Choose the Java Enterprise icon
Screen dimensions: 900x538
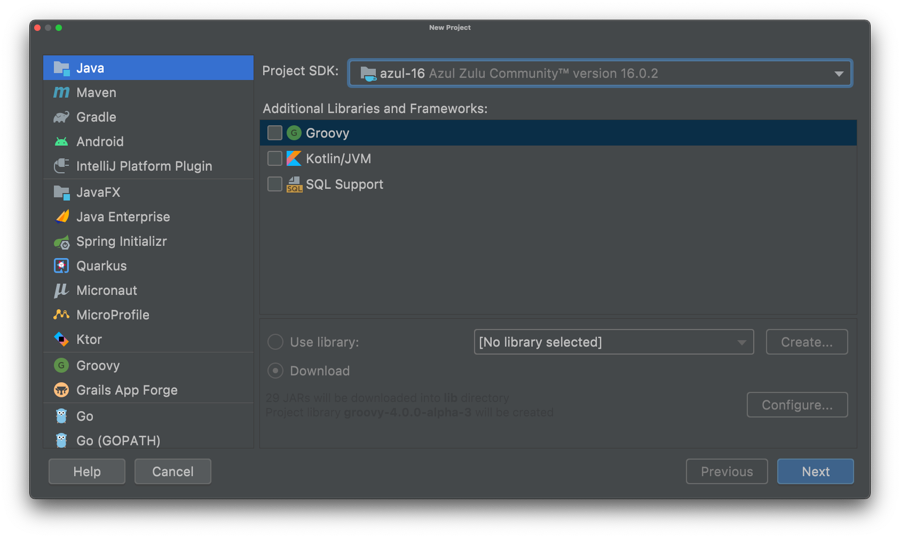click(x=61, y=216)
